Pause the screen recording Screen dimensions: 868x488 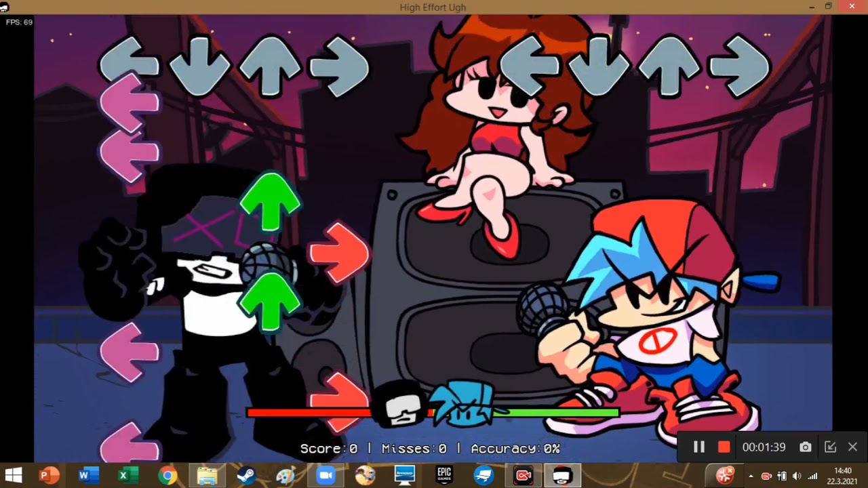pyautogui.click(x=699, y=447)
